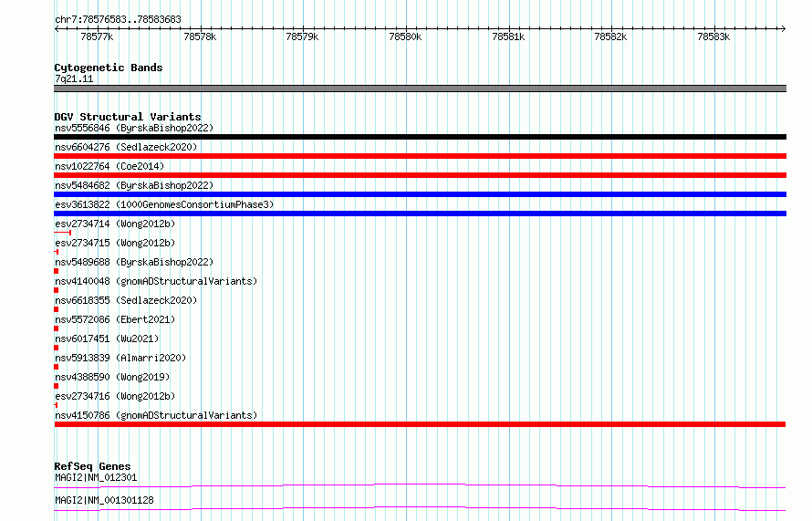812x521 pixels.
Task: Click the nsv1022764 (Coe2014) label
Action: tap(109, 166)
